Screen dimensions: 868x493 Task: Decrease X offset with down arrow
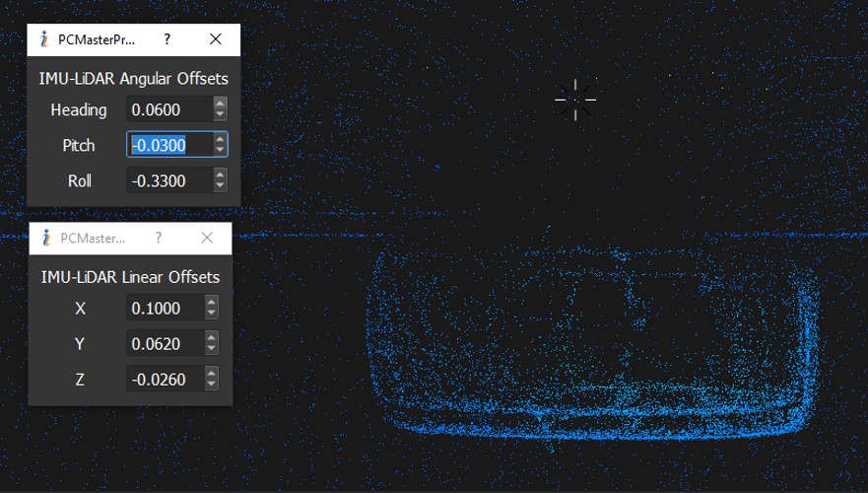click(212, 315)
